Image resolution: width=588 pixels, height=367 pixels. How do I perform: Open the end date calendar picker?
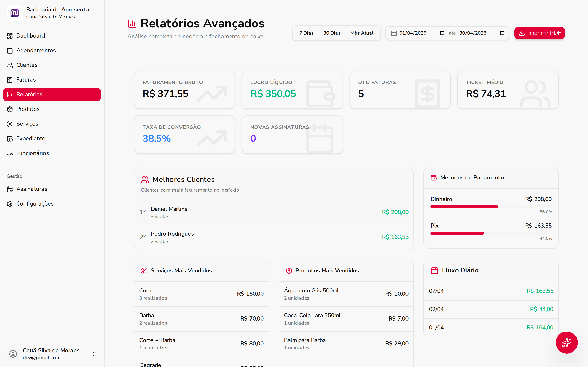(x=502, y=33)
